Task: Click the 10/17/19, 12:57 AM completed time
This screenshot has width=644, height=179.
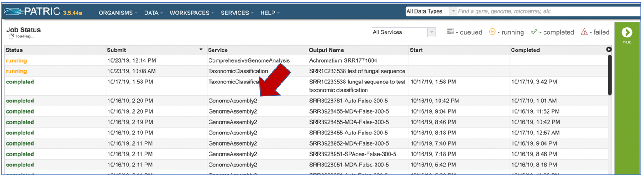Action: 535,133
